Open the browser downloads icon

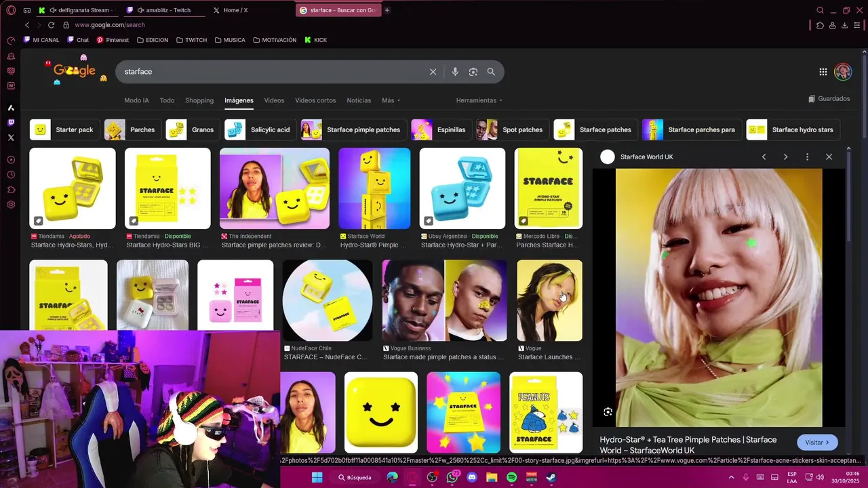pyautogui.click(x=844, y=25)
